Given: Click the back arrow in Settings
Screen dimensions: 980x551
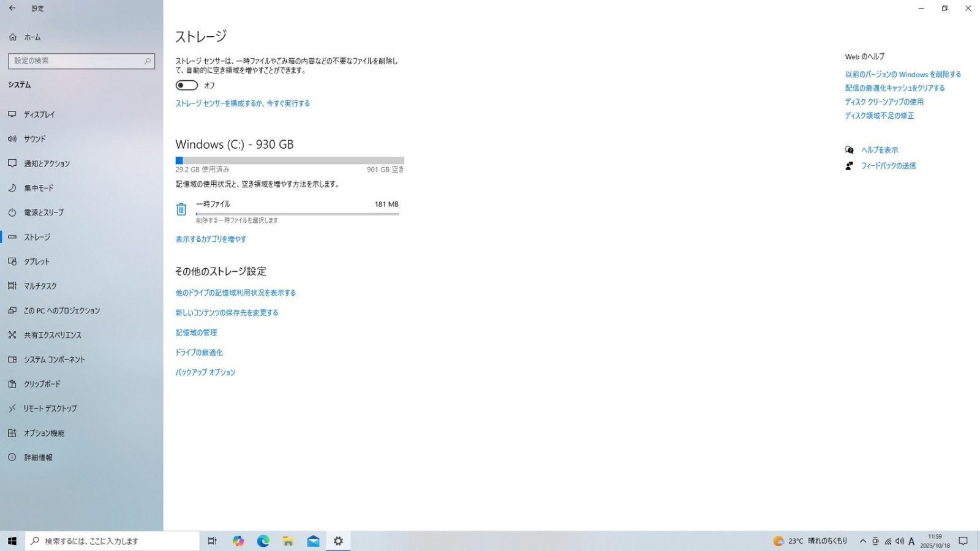Looking at the screenshot, I should (x=12, y=9).
